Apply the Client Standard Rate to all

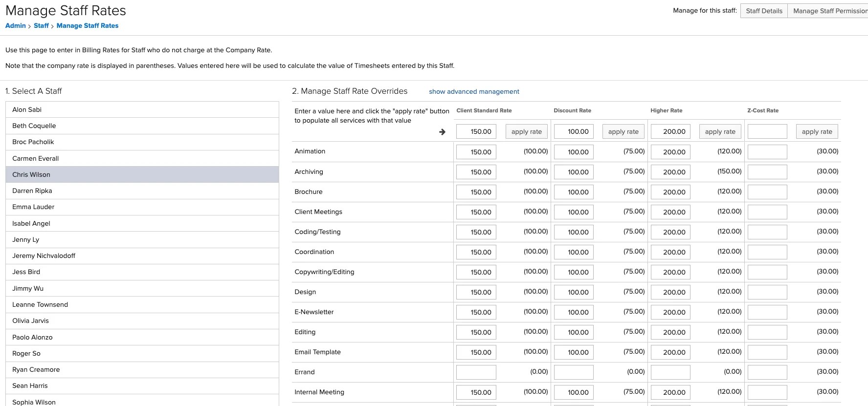(526, 131)
